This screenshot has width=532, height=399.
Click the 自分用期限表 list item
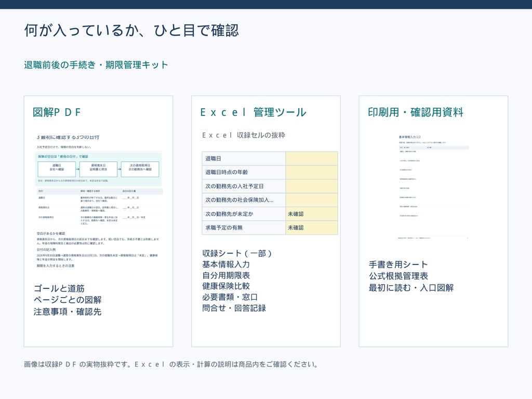[x=226, y=275]
